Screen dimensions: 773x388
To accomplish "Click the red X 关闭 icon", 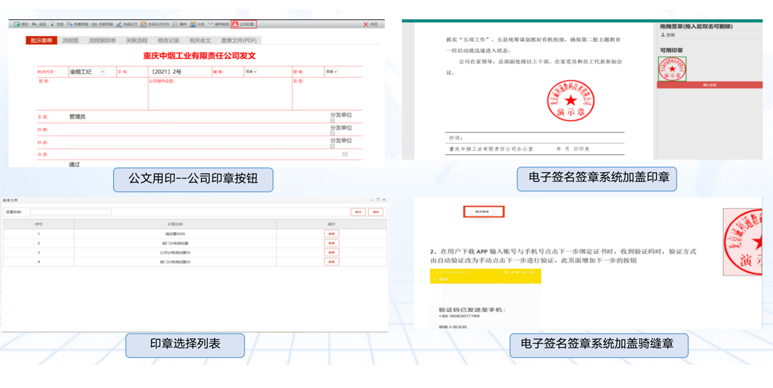I will click(x=366, y=24).
